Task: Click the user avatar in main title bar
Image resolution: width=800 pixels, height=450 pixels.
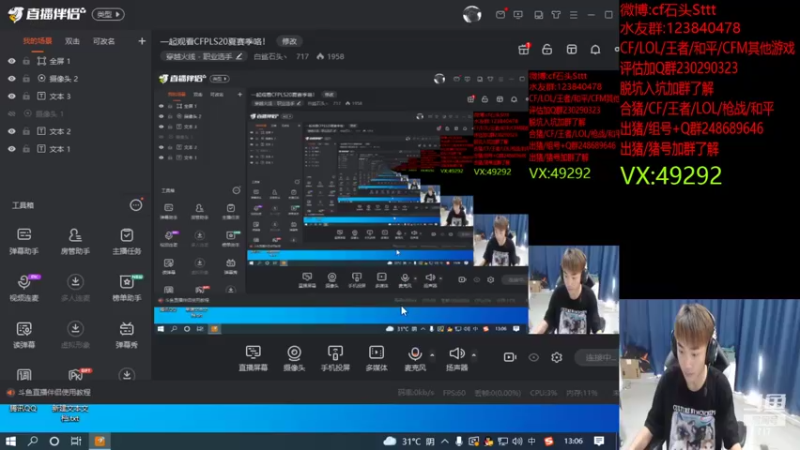Action: point(472,14)
